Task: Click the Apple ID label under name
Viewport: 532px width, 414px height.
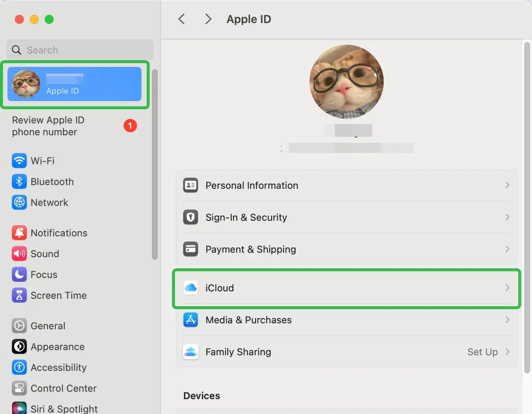Action: [62, 91]
